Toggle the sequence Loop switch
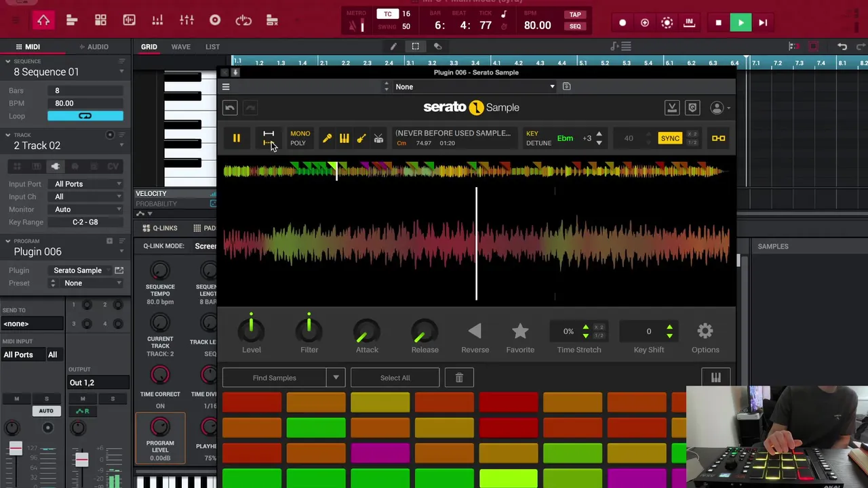 coord(85,116)
